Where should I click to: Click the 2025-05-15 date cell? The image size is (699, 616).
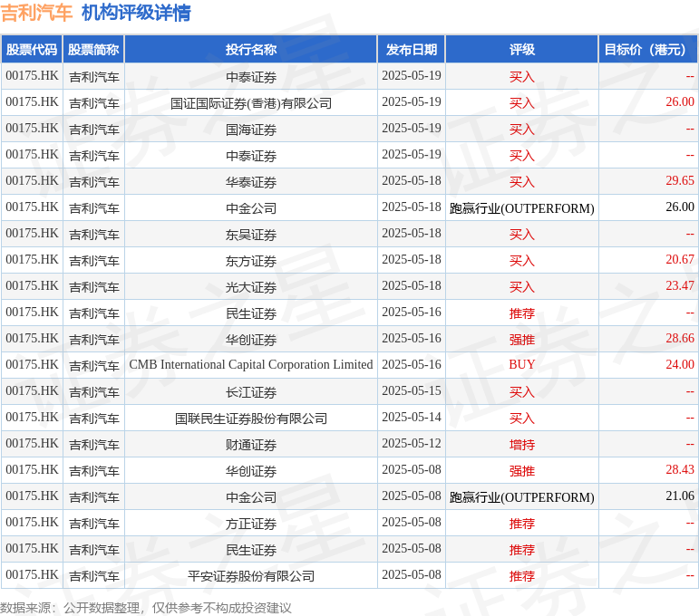point(412,390)
